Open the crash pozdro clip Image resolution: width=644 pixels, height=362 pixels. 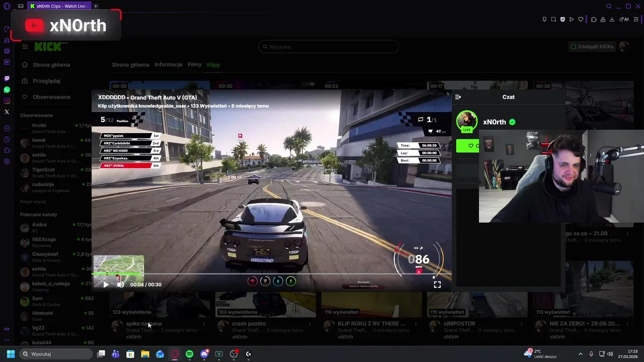tap(249, 324)
